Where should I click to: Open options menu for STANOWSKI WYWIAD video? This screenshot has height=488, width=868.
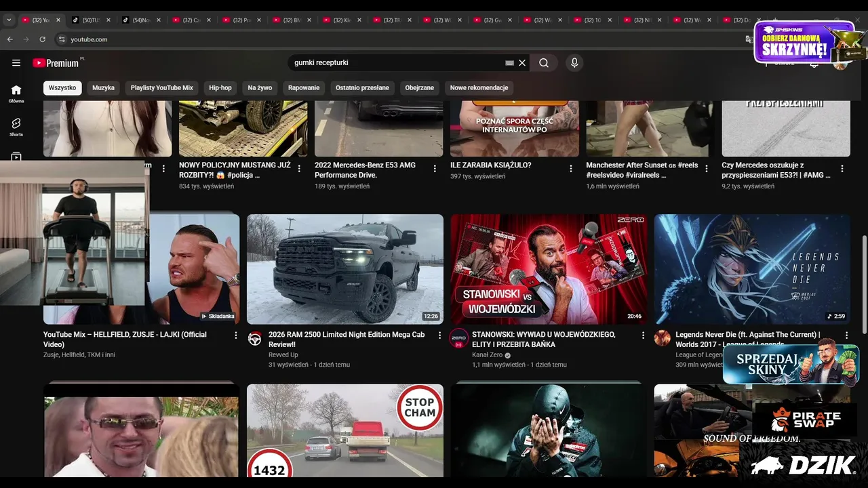(643, 335)
